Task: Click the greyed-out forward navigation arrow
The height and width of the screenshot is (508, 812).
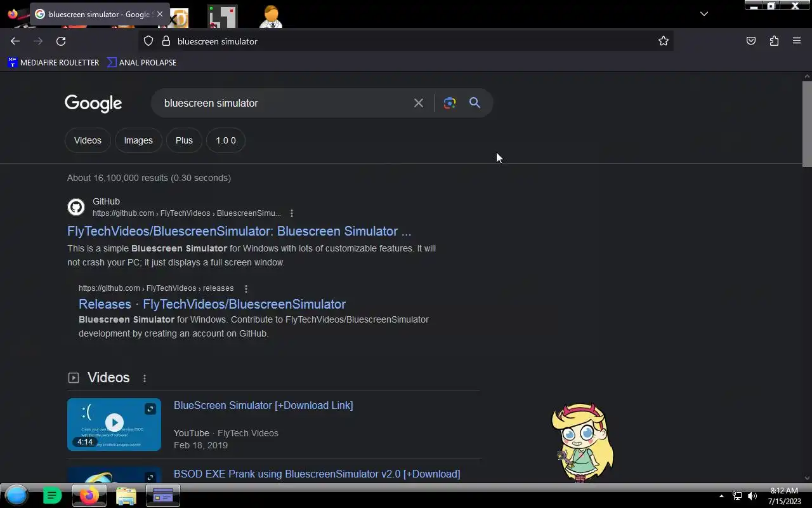Action: tap(38, 41)
